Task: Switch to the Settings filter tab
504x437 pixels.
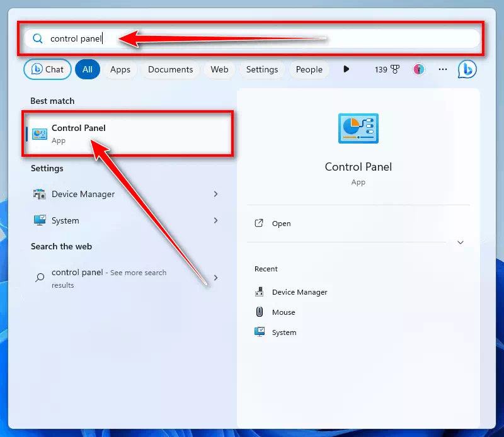Action: pyautogui.click(x=262, y=69)
